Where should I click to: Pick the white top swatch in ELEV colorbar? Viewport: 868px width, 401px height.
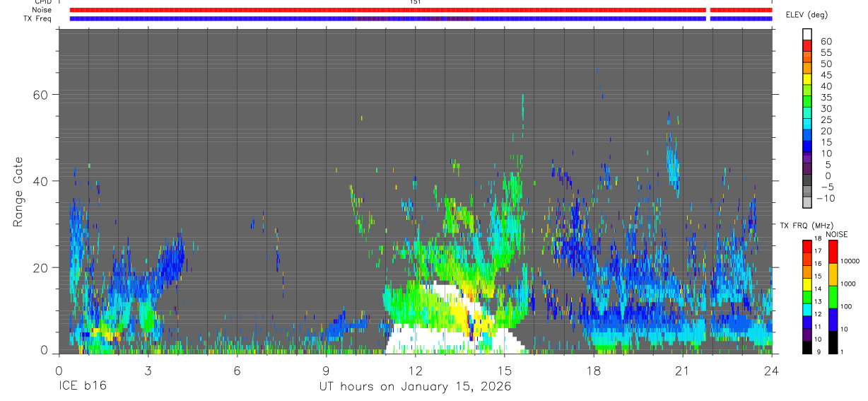[x=807, y=34]
